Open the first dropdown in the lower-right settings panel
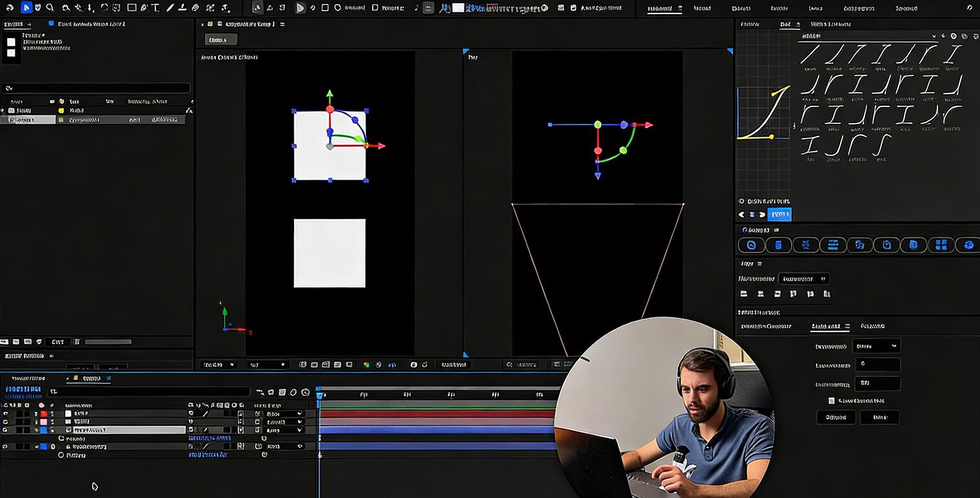Screen dimensions: 980x498 tap(876, 346)
